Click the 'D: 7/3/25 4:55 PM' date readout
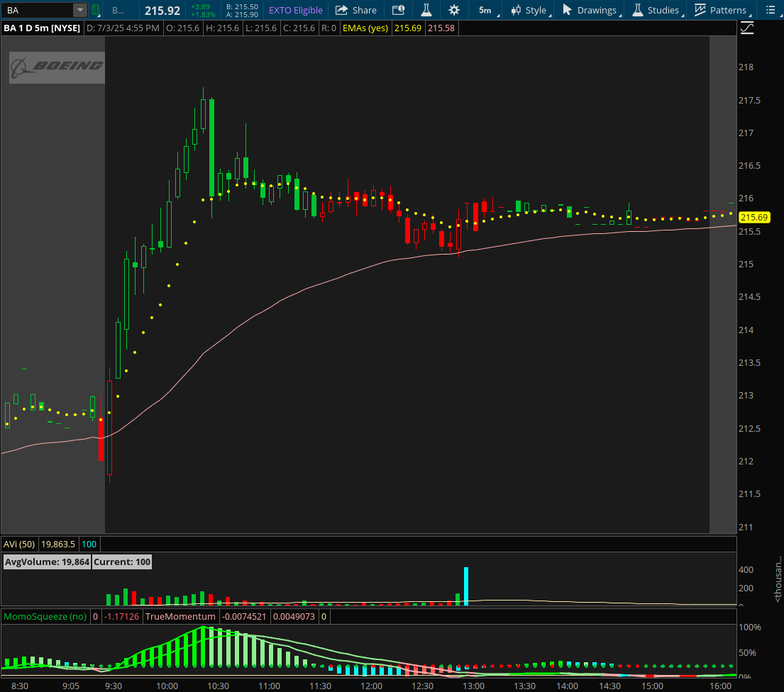 click(123, 28)
